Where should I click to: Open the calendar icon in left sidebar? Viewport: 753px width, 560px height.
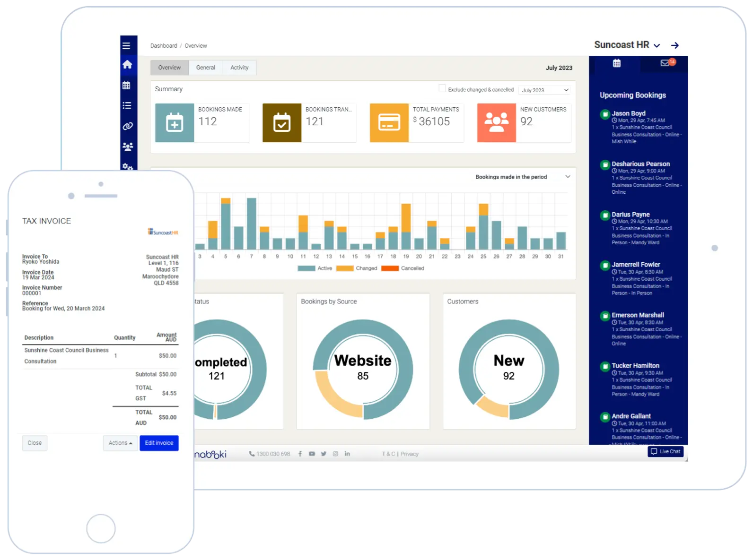[x=126, y=86]
